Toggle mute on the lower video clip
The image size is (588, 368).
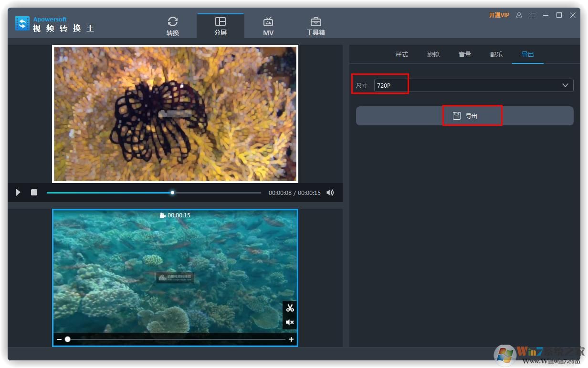point(290,323)
